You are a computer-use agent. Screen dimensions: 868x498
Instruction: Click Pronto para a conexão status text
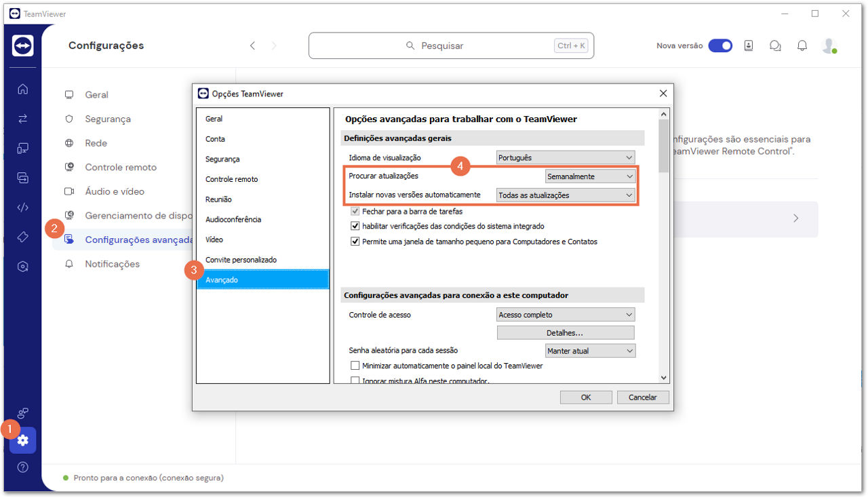[149, 478]
